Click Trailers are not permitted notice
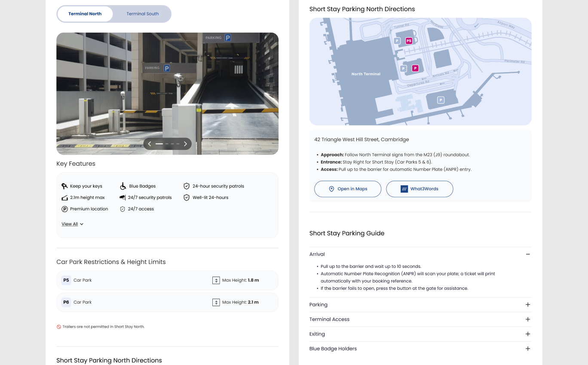 pyautogui.click(x=104, y=327)
